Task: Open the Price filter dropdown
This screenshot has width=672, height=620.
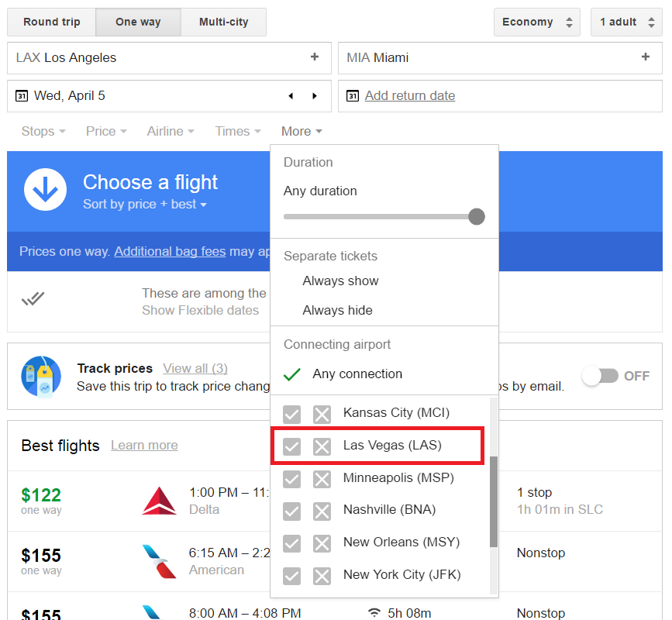Action: [106, 131]
